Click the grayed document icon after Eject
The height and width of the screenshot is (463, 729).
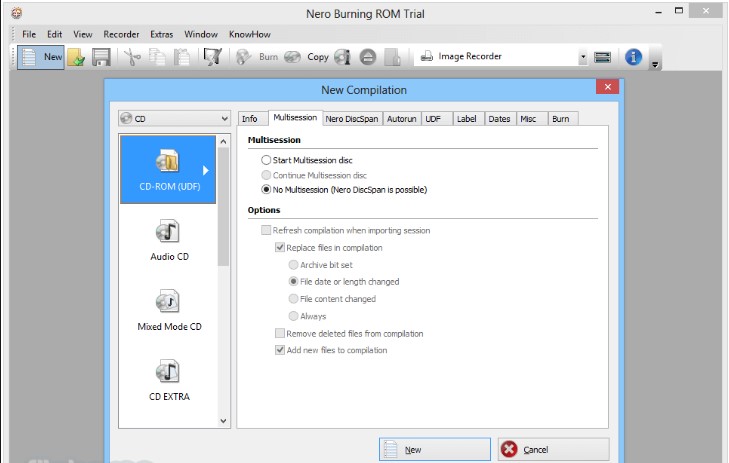click(x=392, y=57)
